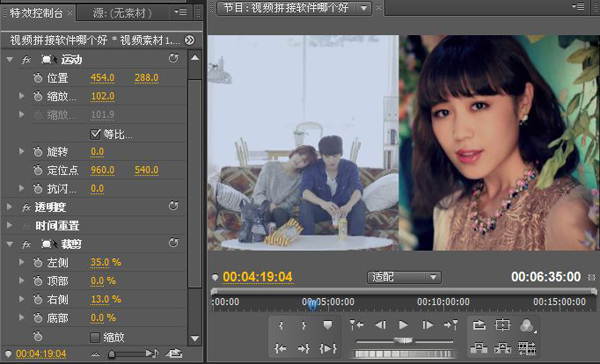Uncheck the 等比 uniform scale checkbox

[x=95, y=134]
